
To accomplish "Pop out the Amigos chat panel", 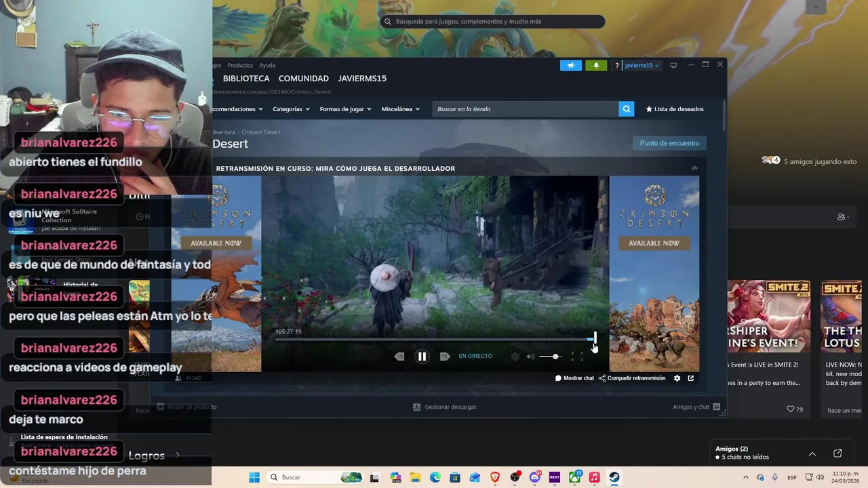I will point(837,453).
